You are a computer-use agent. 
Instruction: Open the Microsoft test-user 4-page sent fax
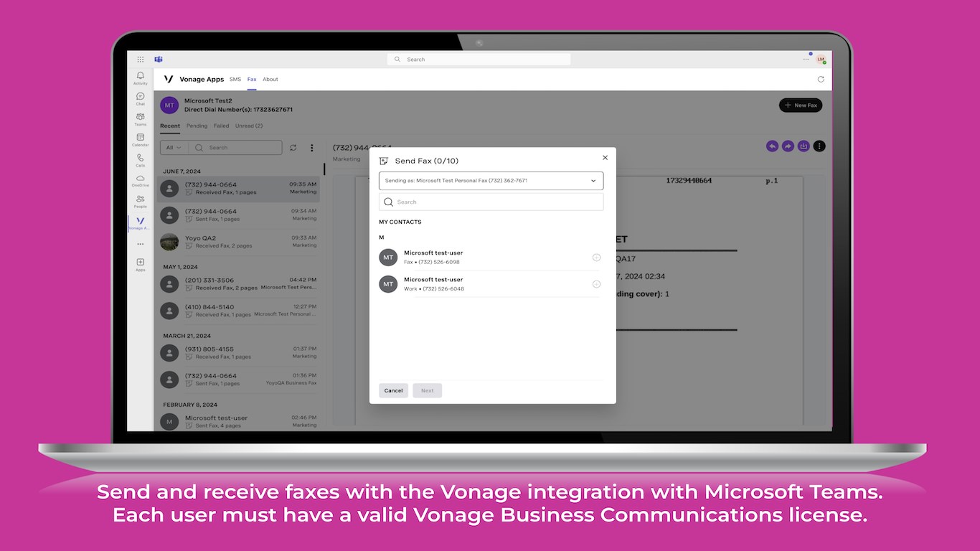pyautogui.click(x=238, y=422)
